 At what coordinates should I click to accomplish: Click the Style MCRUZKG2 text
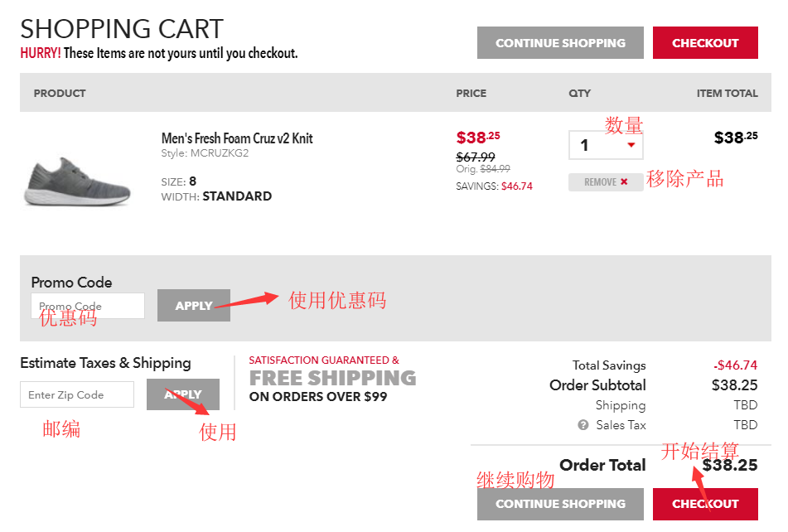point(205,153)
